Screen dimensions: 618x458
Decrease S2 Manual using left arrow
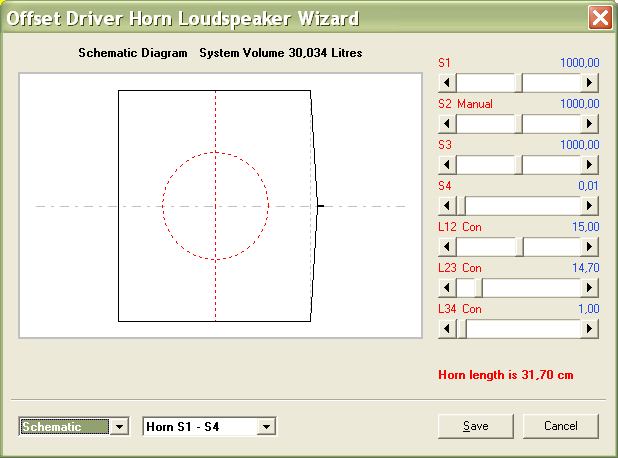click(x=447, y=124)
